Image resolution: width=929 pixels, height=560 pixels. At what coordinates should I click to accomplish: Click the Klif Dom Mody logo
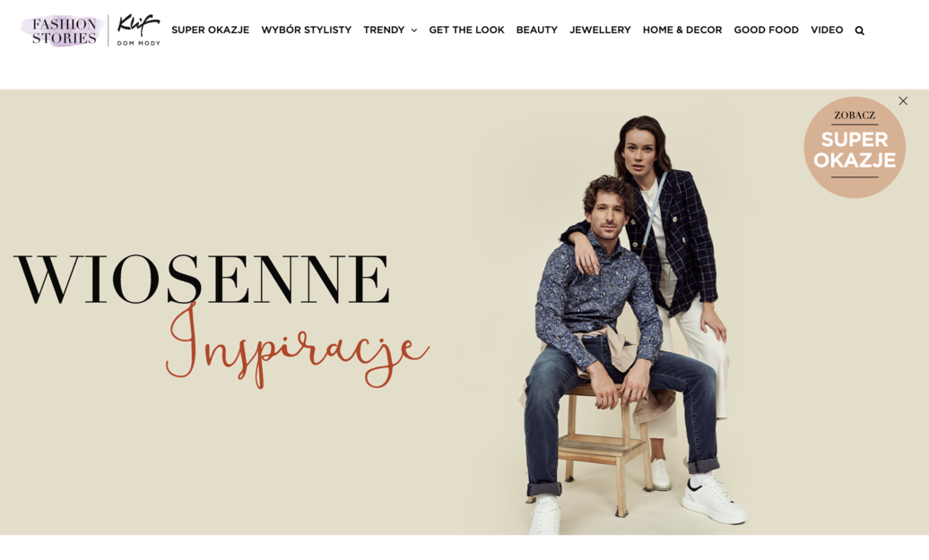139,30
